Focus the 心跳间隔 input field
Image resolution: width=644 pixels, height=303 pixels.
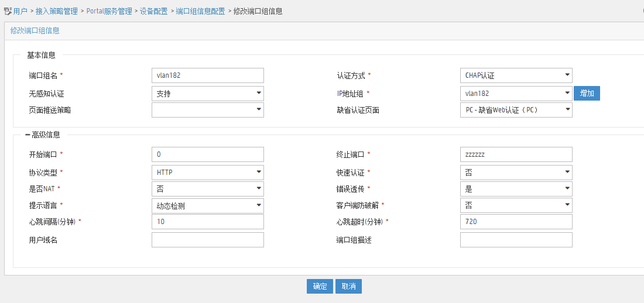click(x=207, y=222)
